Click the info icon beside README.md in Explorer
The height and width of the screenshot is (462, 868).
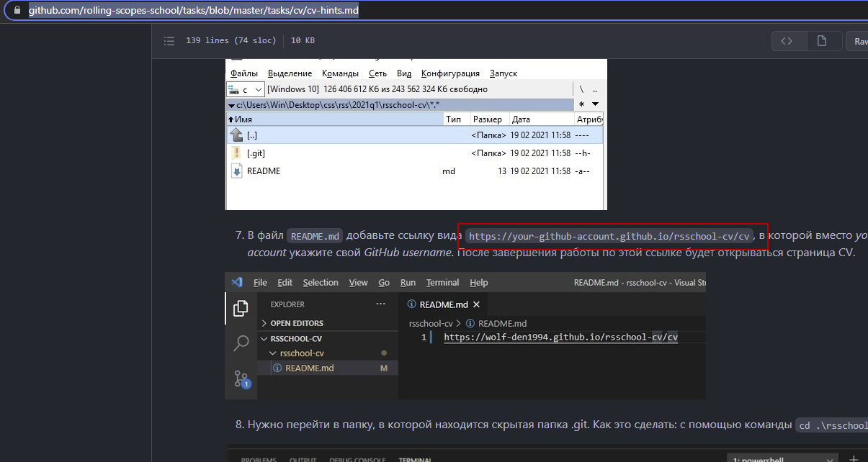(277, 367)
